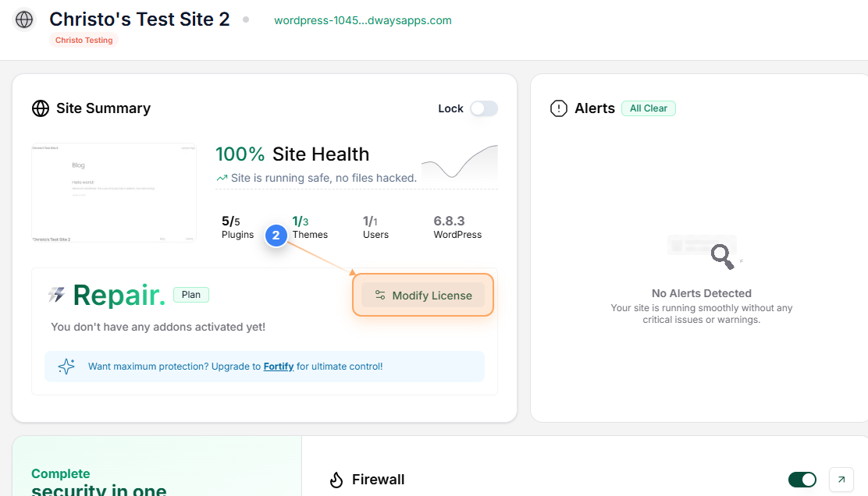
Task: Click the Plan badge beside Repair
Action: click(190, 294)
